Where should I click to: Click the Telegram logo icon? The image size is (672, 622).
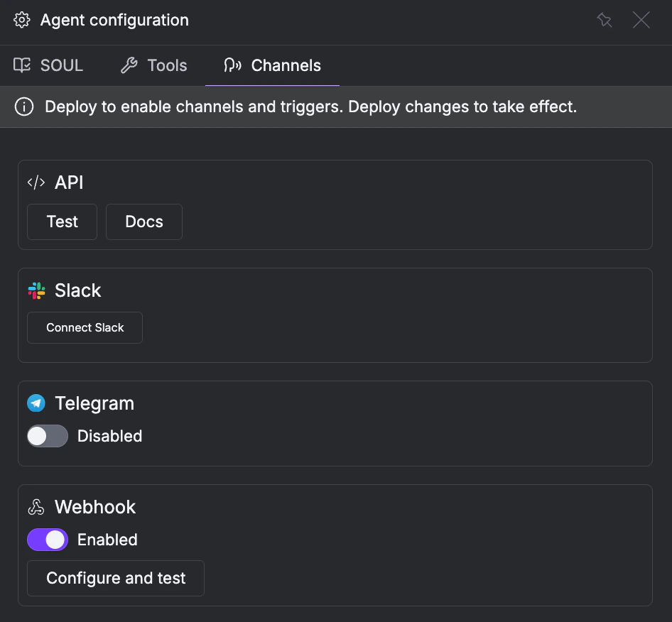click(36, 403)
